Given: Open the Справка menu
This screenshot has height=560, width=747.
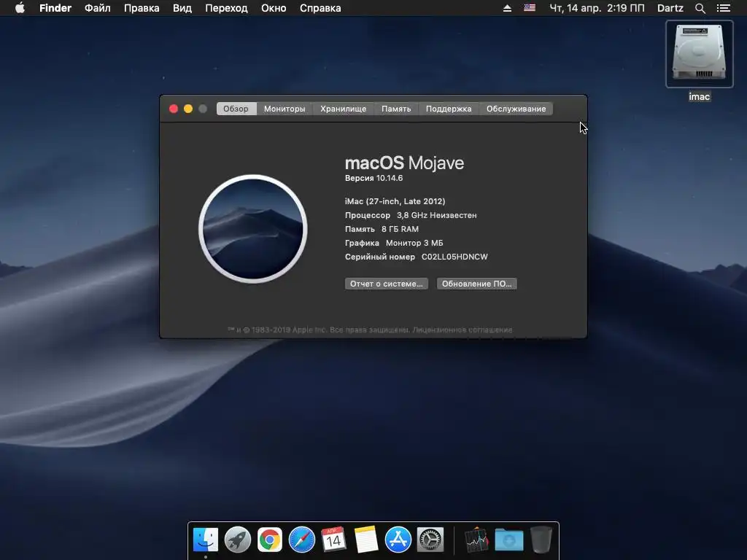Looking at the screenshot, I should click(x=320, y=8).
